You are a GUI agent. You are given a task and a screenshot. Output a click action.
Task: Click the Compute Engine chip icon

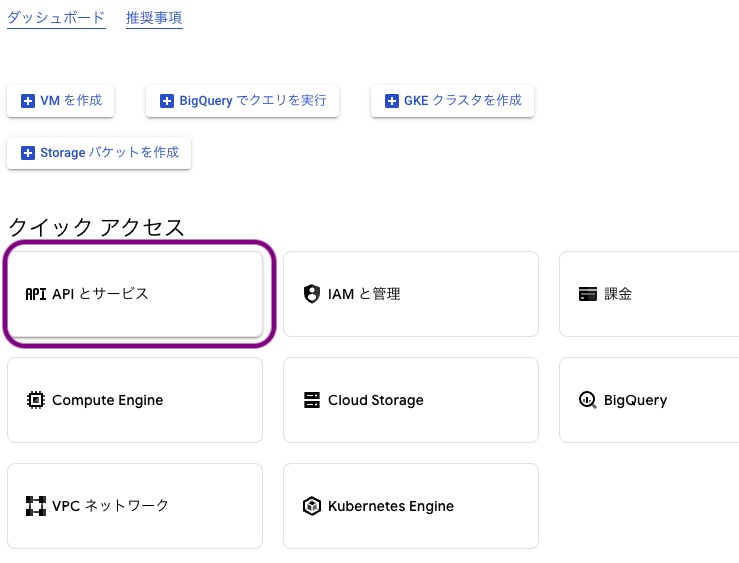[36, 400]
